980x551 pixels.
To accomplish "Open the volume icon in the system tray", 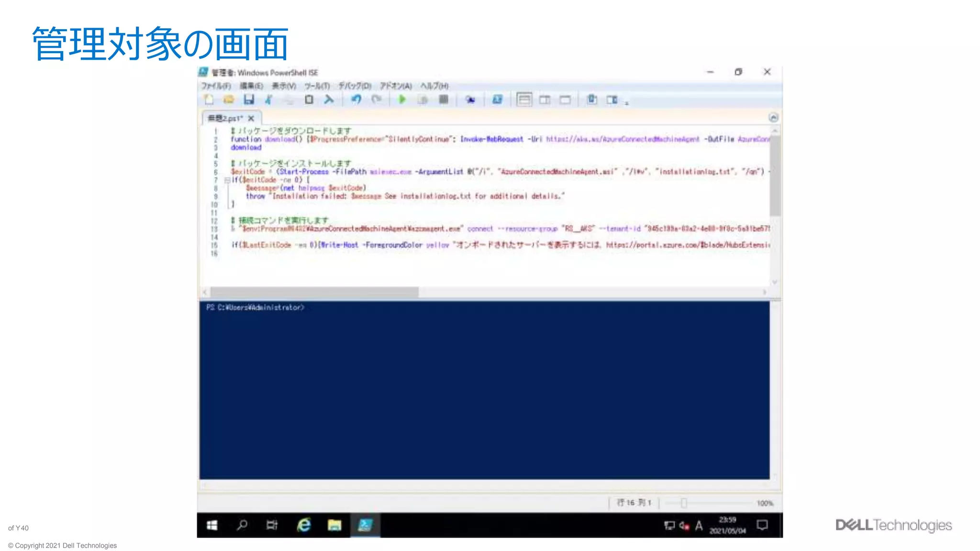I will (684, 526).
